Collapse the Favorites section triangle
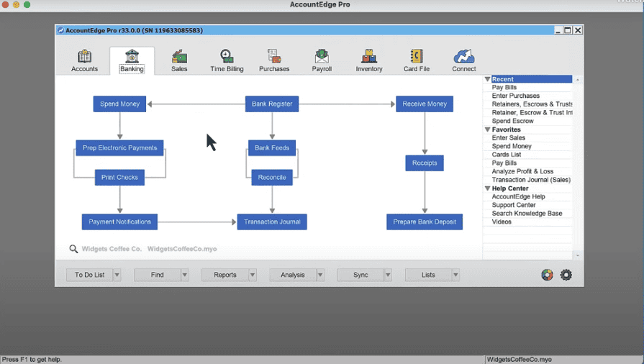 click(x=488, y=129)
